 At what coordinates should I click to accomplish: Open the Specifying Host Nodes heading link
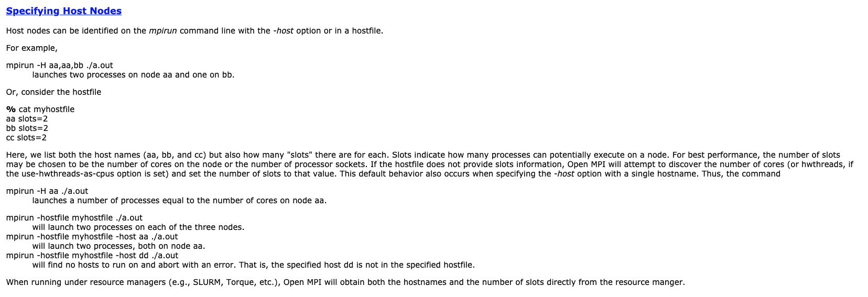[64, 11]
